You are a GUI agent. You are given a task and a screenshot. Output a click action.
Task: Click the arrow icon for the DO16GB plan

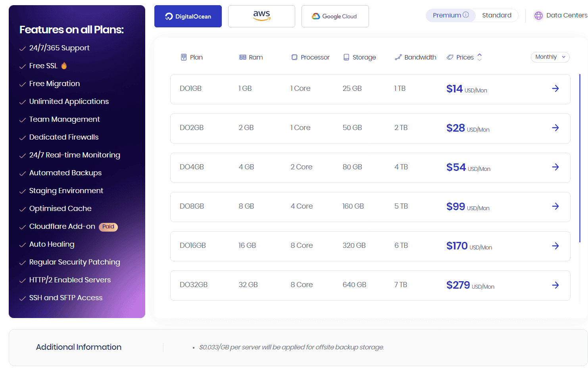point(555,246)
